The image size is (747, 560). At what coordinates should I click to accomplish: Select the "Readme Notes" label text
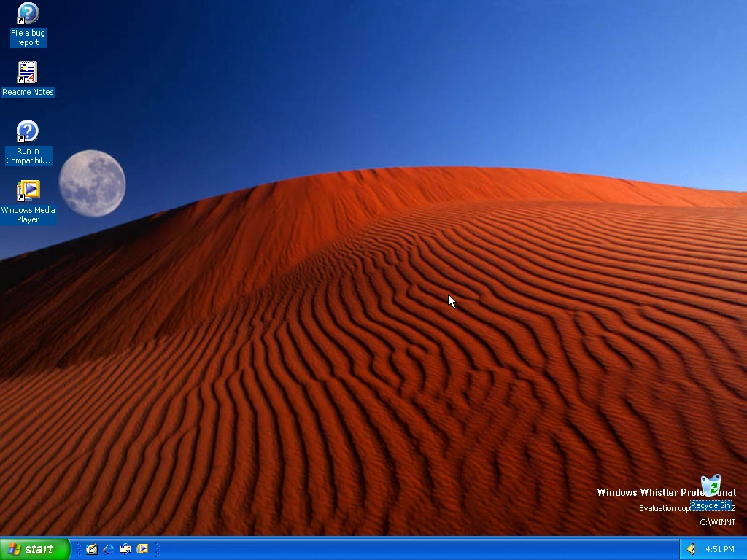click(28, 92)
